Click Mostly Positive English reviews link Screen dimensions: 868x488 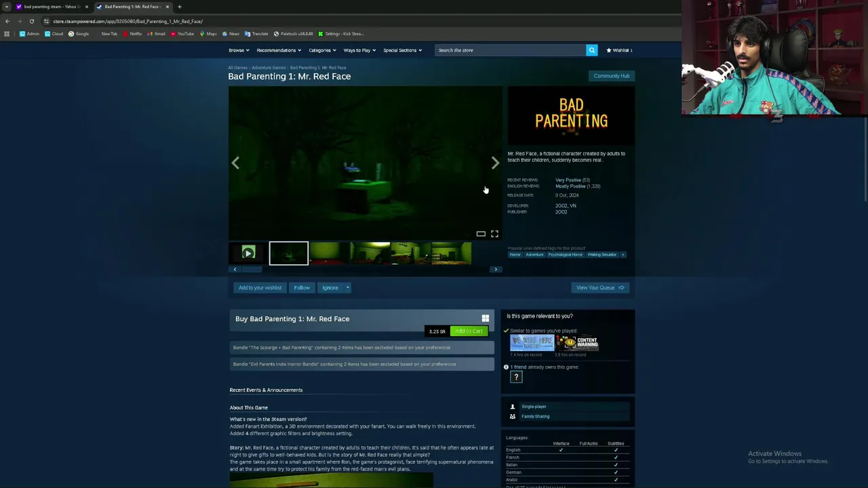point(570,186)
